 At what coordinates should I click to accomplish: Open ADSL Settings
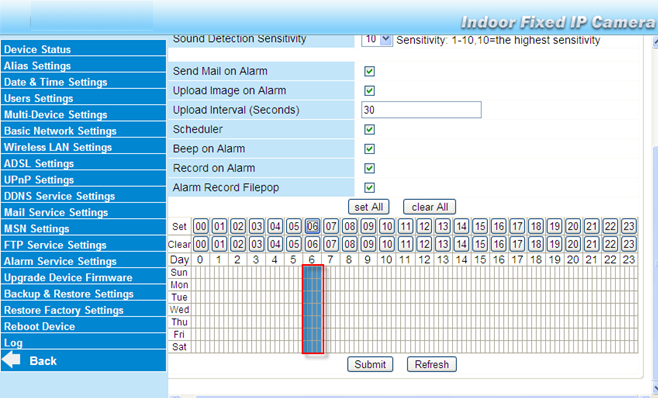pos(83,163)
